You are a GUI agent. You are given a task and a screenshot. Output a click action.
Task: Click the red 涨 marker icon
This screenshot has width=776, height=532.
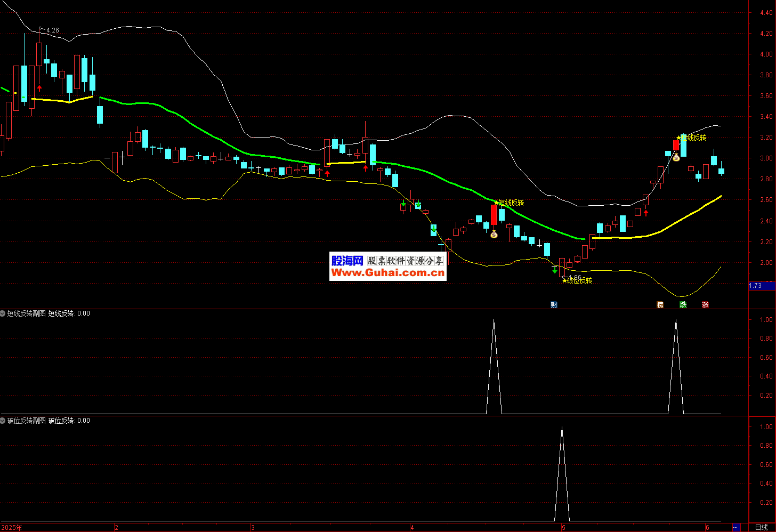click(706, 305)
